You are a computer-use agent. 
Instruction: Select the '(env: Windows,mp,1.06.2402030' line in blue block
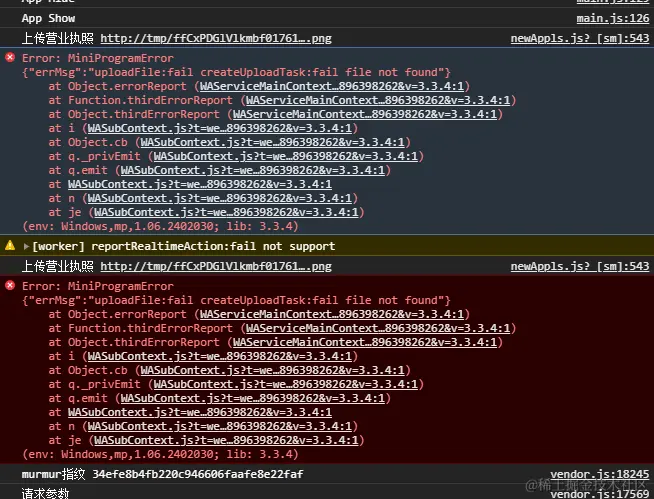click(160, 226)
